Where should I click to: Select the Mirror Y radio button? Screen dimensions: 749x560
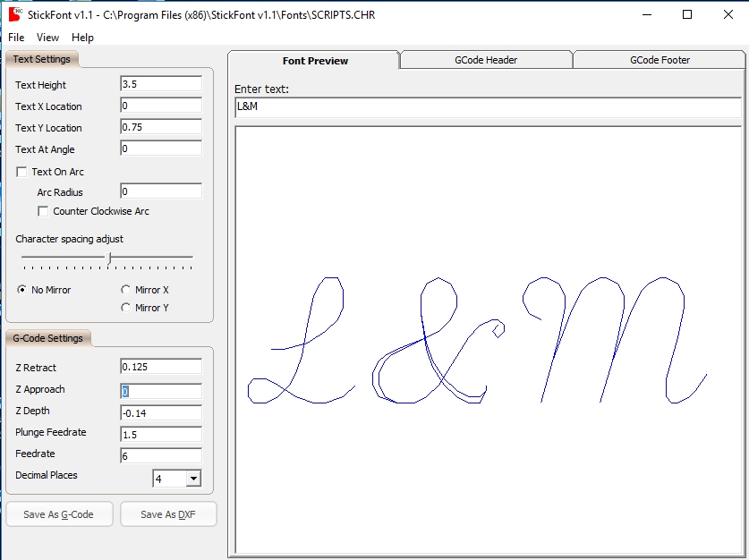pyautogui.click(x=125, y=308)
